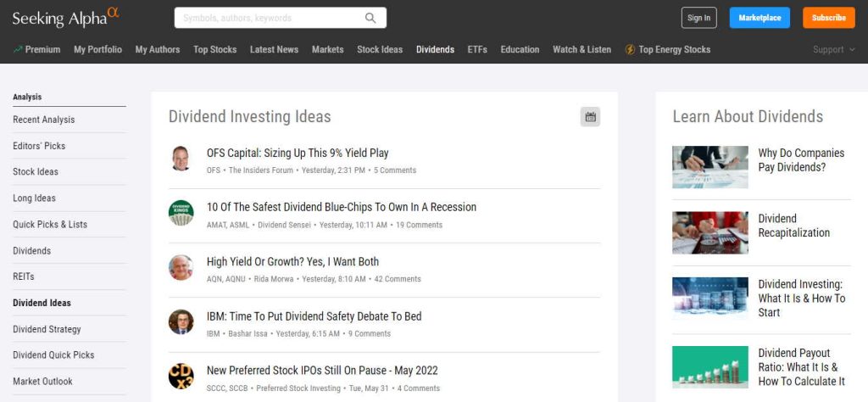
Task: Click Bashar Issa author name
Action: (x=248, y=334)
